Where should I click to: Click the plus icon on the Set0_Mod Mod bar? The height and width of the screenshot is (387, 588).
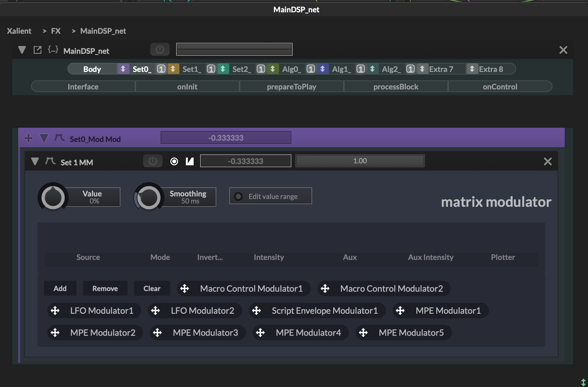[28, 138]
